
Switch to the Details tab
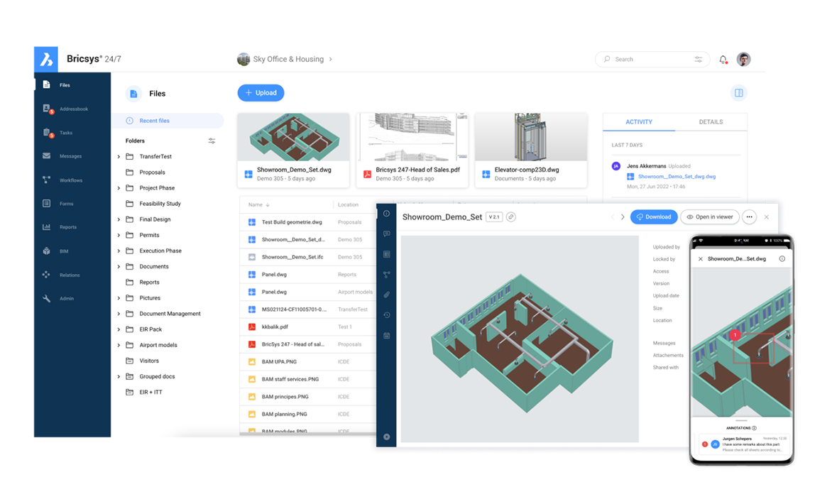tap(711, 121)
